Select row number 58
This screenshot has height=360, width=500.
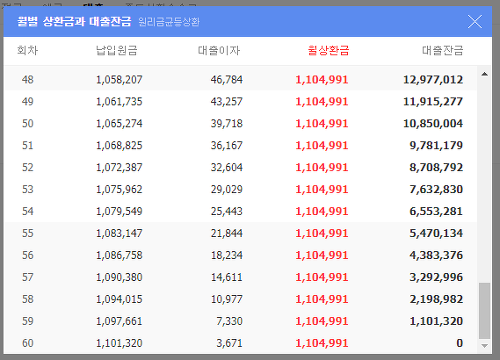coord(28,299)
